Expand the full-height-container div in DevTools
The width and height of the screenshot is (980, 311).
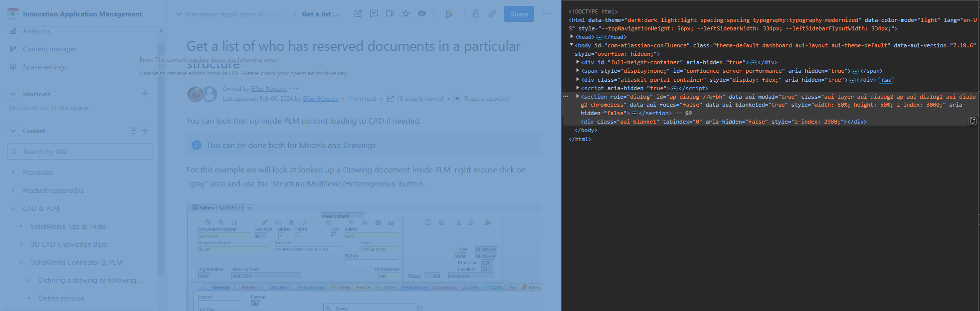tap(578, 62)
